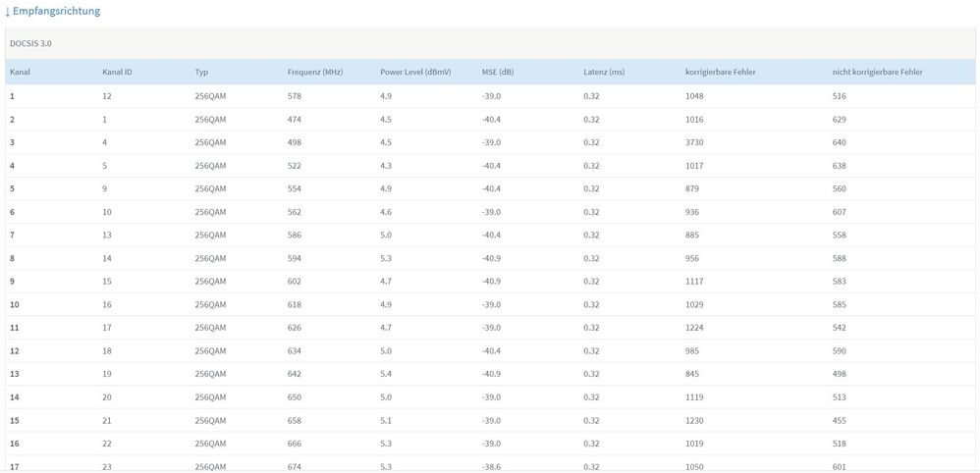Click the Frequenz (MHz) column header

point(314,73)
